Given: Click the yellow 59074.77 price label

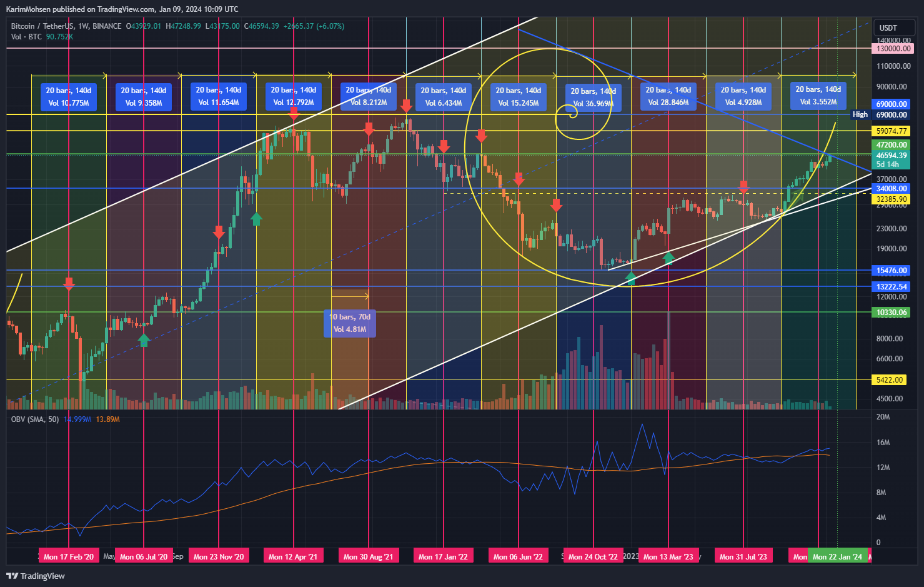Looking at the screenshot, I should click(892, 131).
